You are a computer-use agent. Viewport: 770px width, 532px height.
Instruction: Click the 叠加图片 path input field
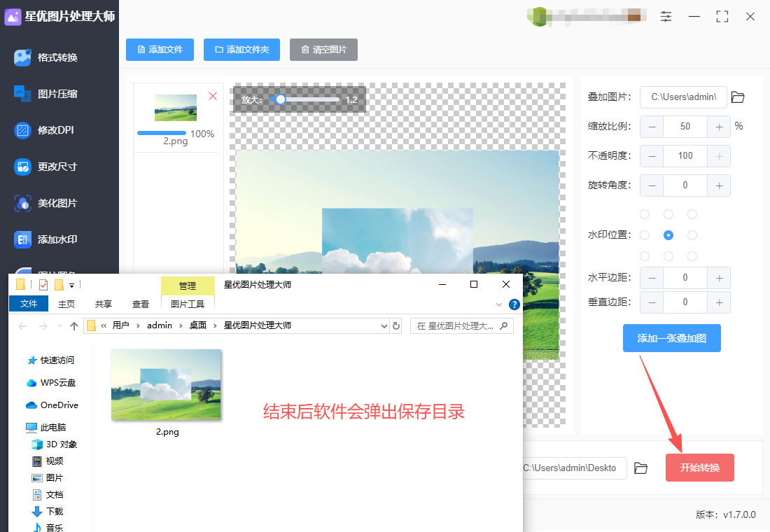click(683, 97)
